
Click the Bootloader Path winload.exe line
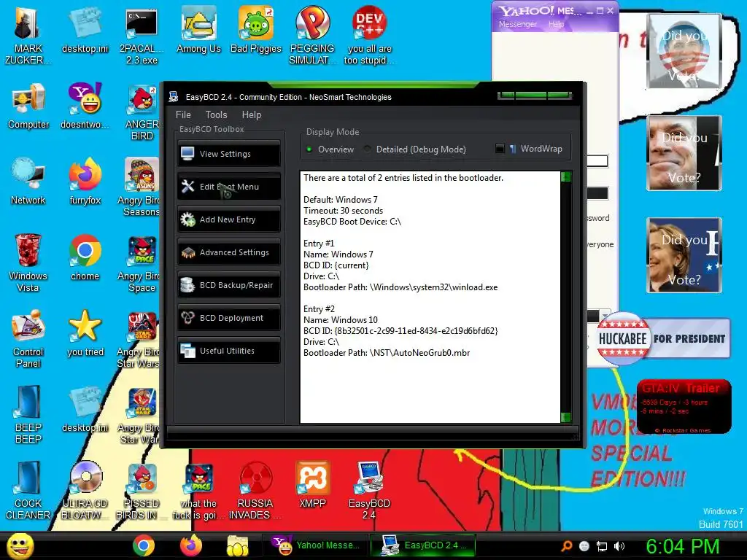click(x=400, y=287)
